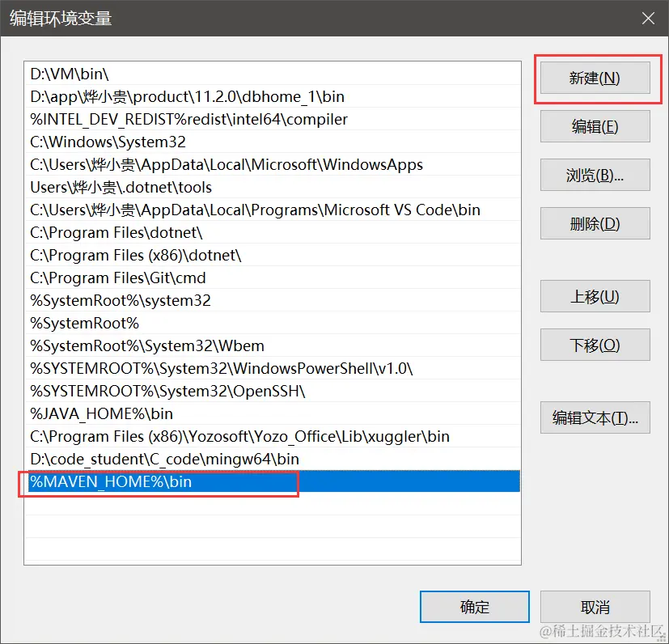Image resolution: width=669 pixels, height=644 pixels.
Task: Select the dbhome_1\bin path entry
Action: (x=273, y=96)
